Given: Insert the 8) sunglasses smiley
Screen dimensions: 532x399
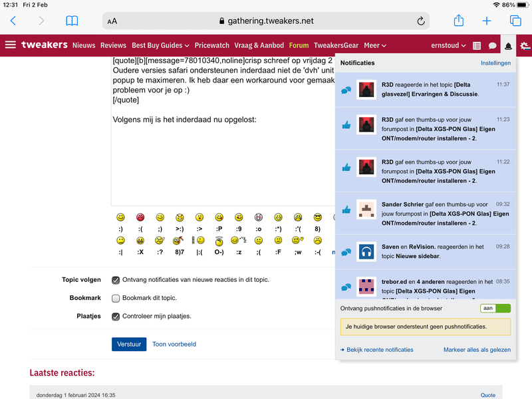Looking at the screenshot, I should click(x=318, y=217).
